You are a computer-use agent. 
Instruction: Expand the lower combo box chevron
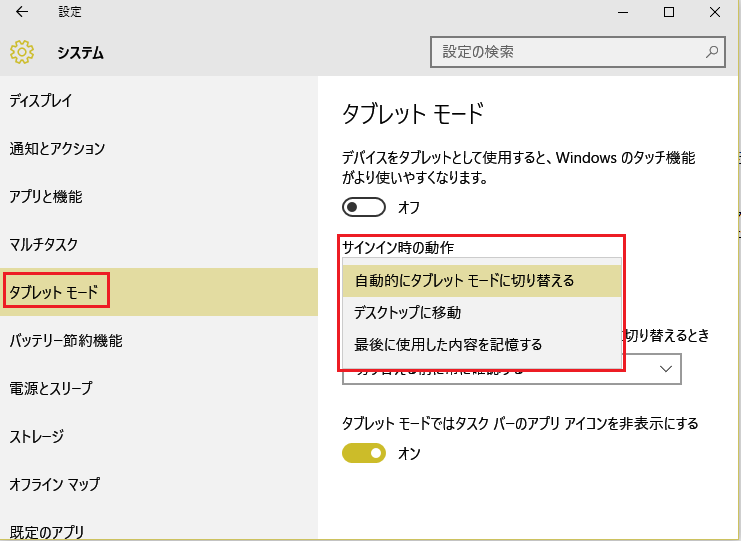point(666,369)
